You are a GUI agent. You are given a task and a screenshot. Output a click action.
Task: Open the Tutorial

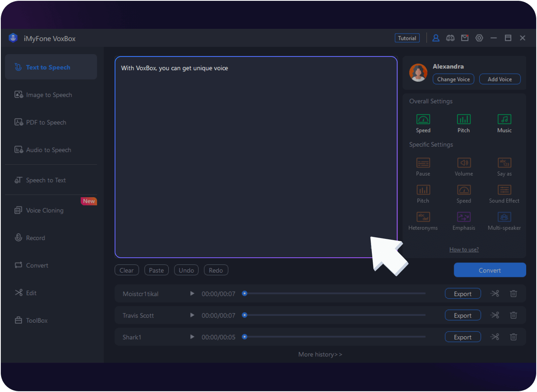(x=407, y=38)
